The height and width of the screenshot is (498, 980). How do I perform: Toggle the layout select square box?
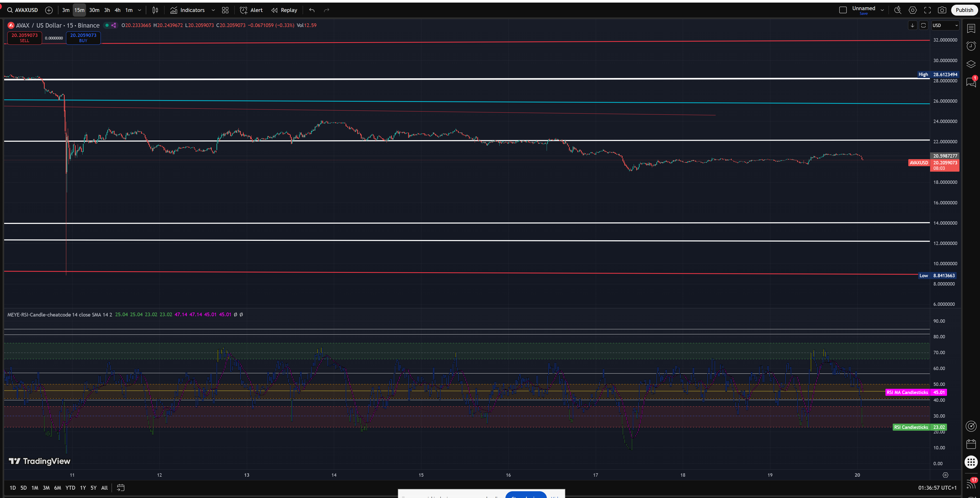[x=843, y=10]
